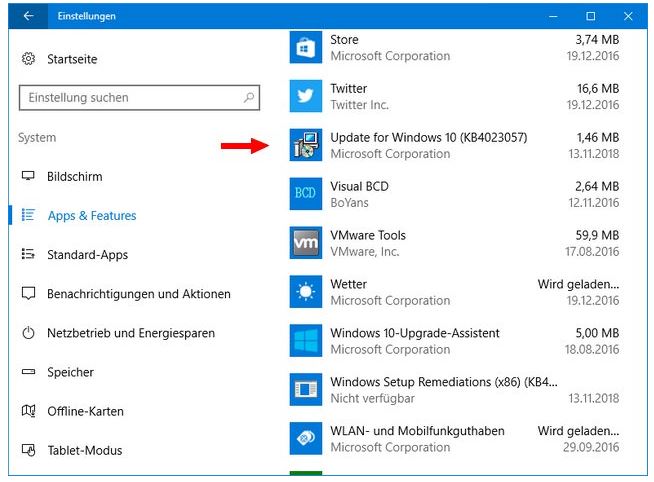The width and height of the screenshot is (654, 482).
Task: Select the Wetter app entry name
Action: (x=349, y=284)
